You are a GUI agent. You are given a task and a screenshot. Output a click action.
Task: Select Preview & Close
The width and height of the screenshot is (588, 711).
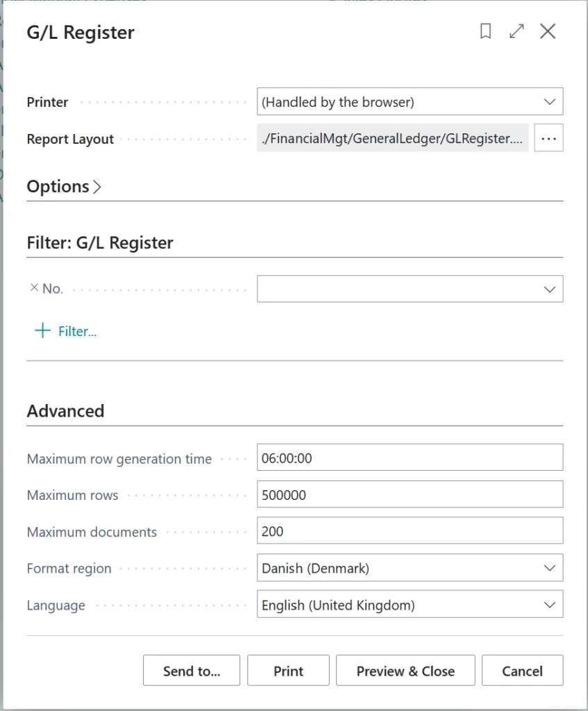(405, 670)
